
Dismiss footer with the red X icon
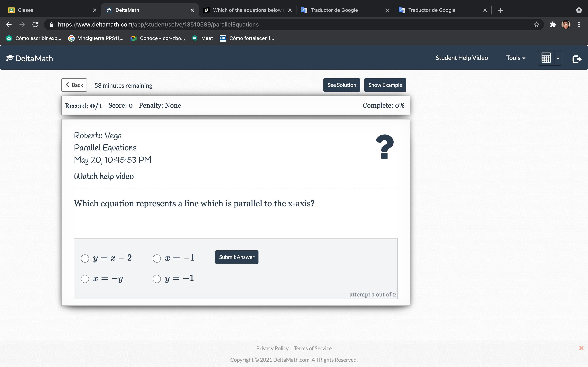(581, 348)
